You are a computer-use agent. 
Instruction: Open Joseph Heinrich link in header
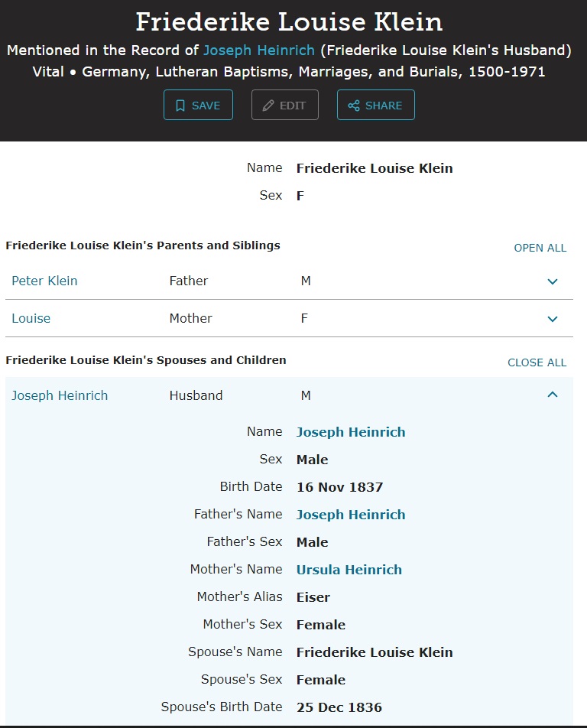pyautogui.click(x=259, y=50)
